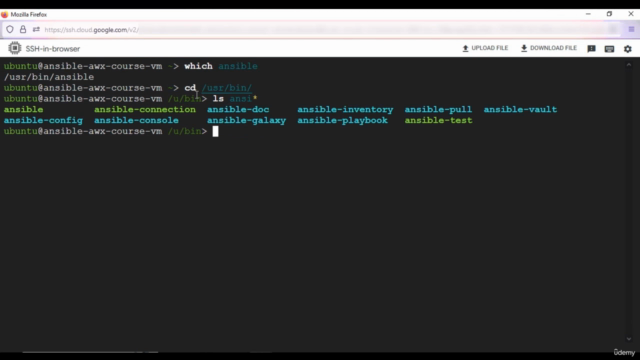Click the '/usr/bin/ansible' output line
640x360 pixels.
click(49, 77)
